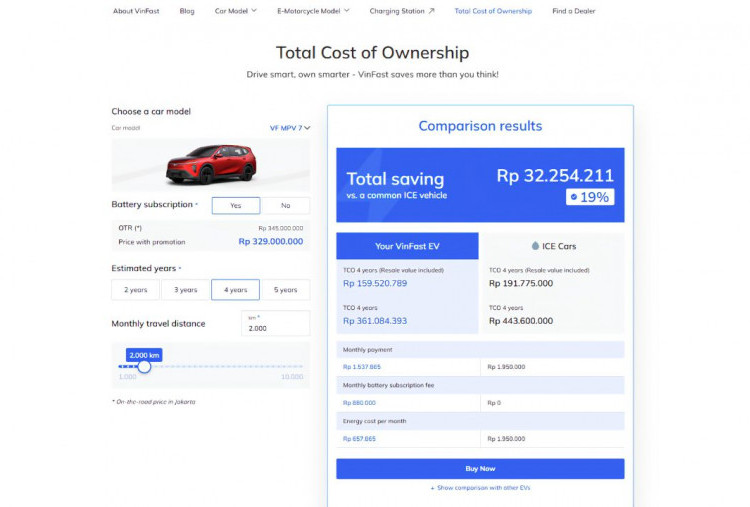The image size is (750, 507).
Task: Click promotion price Rp 329.000.000
Action: click(271, 242)
